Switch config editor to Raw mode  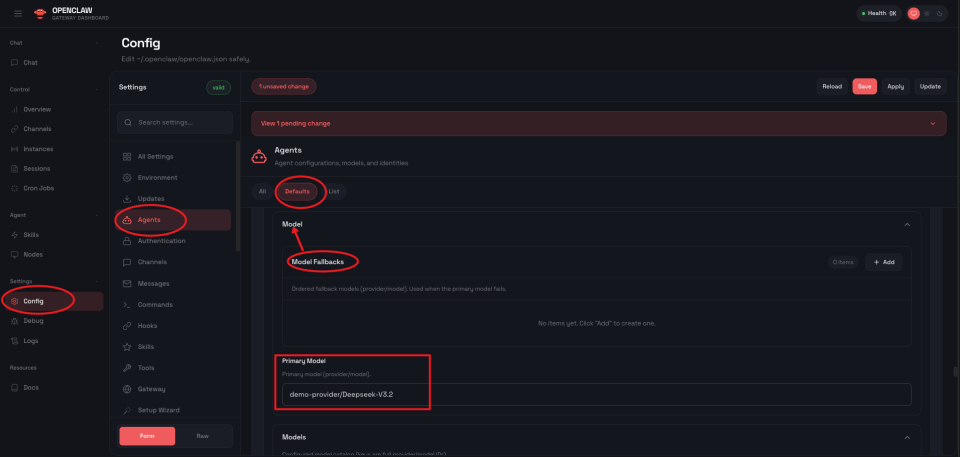coord(204,435)
